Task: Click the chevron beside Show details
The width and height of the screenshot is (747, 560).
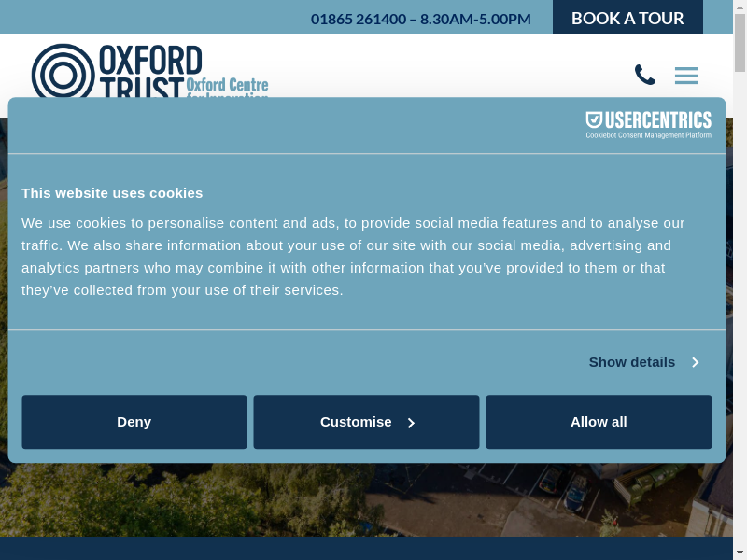Action: click(695, 362)
